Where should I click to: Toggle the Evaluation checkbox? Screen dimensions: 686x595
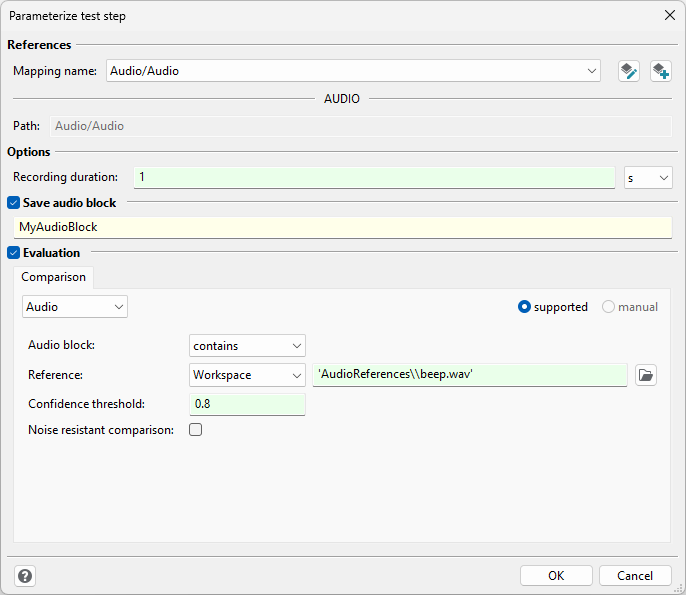click(x=14, y=252)
